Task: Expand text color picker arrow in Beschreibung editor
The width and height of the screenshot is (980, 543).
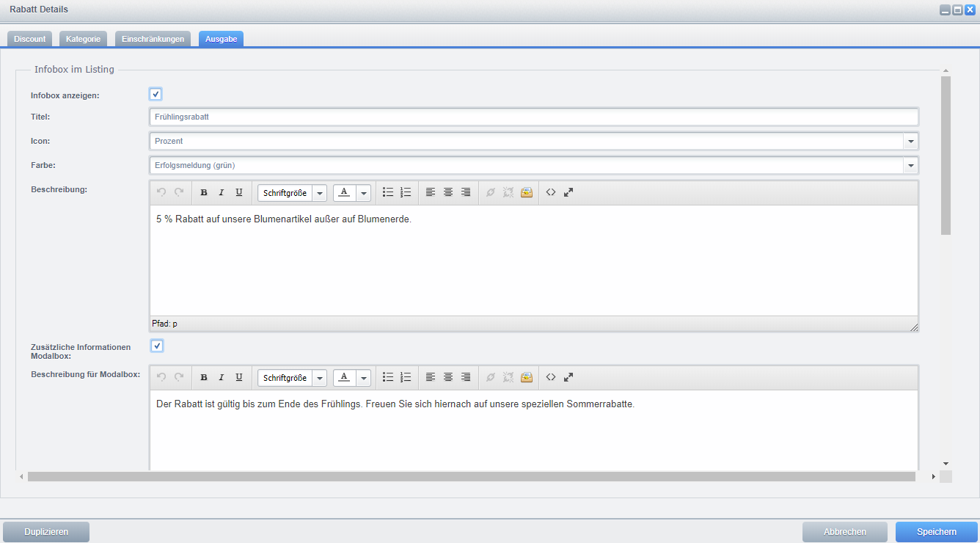Action: tap(363, 193)
